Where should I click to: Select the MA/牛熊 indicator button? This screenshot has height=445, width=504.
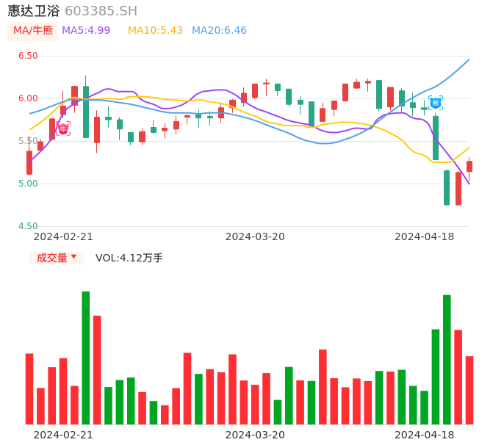(x=32, y=31)
